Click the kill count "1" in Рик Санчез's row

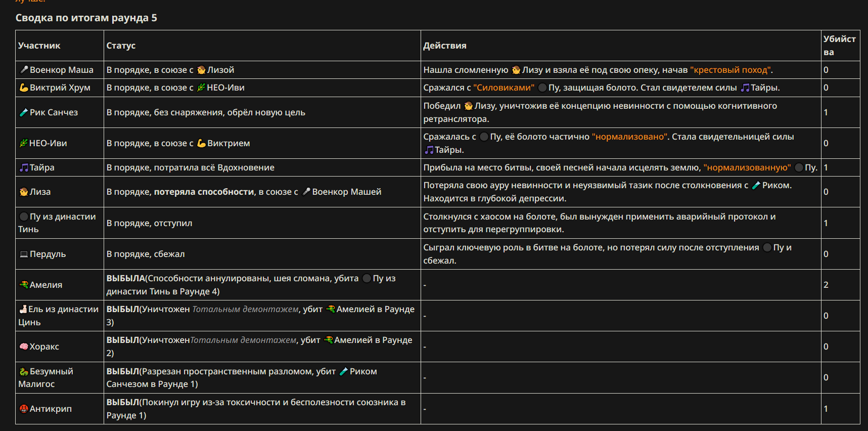826,112
